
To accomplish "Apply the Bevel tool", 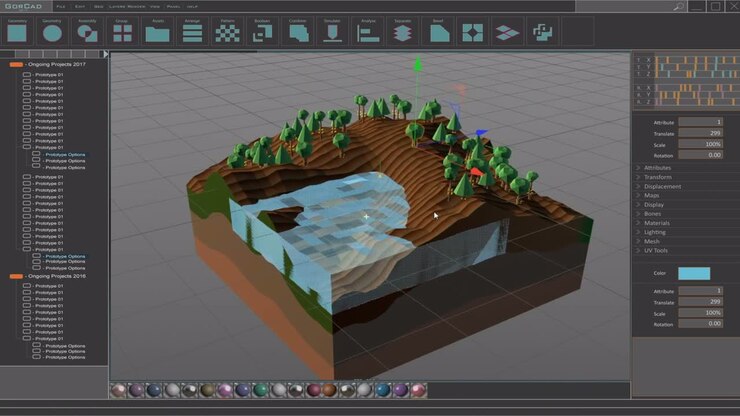I will point(439,33).
